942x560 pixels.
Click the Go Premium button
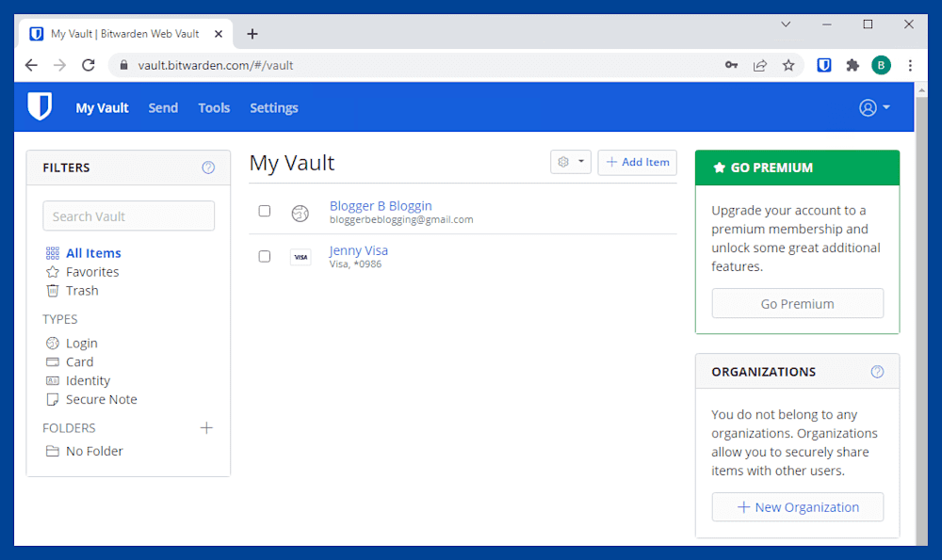tap(797, 304)
